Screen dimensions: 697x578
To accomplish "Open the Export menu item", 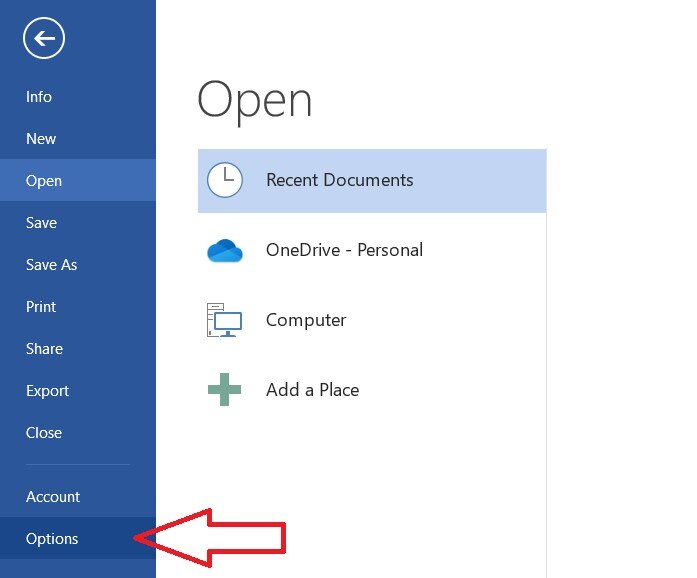I will (47, 391).
